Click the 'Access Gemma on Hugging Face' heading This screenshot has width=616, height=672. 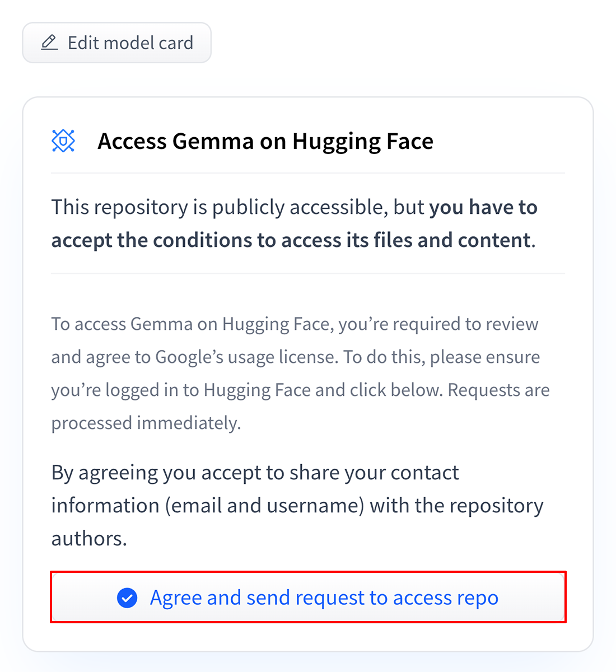pyautogui.click(x=265, y=142)
